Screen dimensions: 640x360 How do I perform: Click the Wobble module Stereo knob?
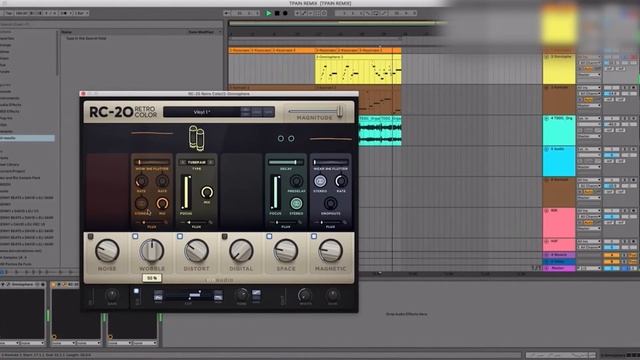tap(141, 203)
